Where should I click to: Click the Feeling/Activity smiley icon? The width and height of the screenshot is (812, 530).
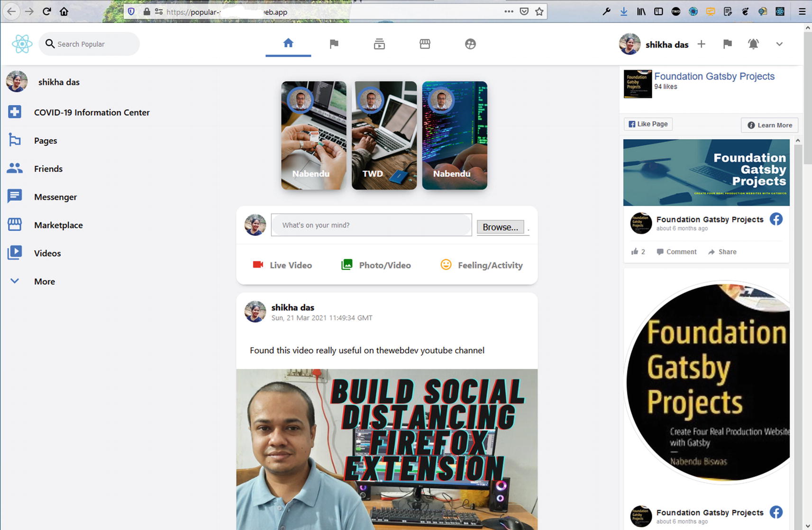tap(446, 265)
